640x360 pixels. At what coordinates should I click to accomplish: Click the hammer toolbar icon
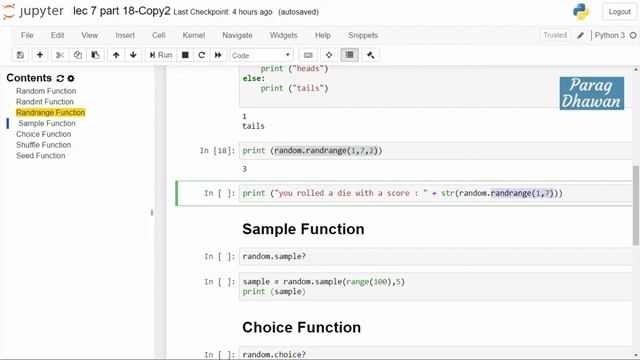(x=371, y=55)
